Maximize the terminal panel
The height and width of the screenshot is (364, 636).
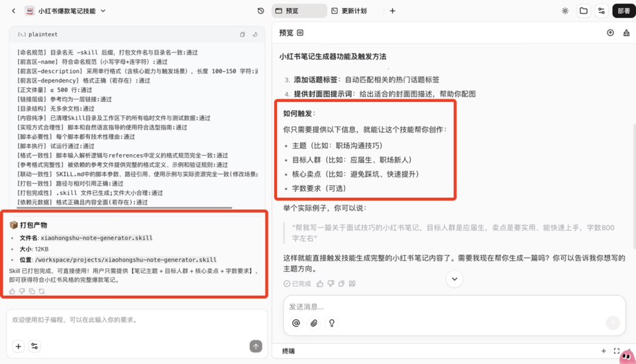pyautogui.click(x=617, y=351)
